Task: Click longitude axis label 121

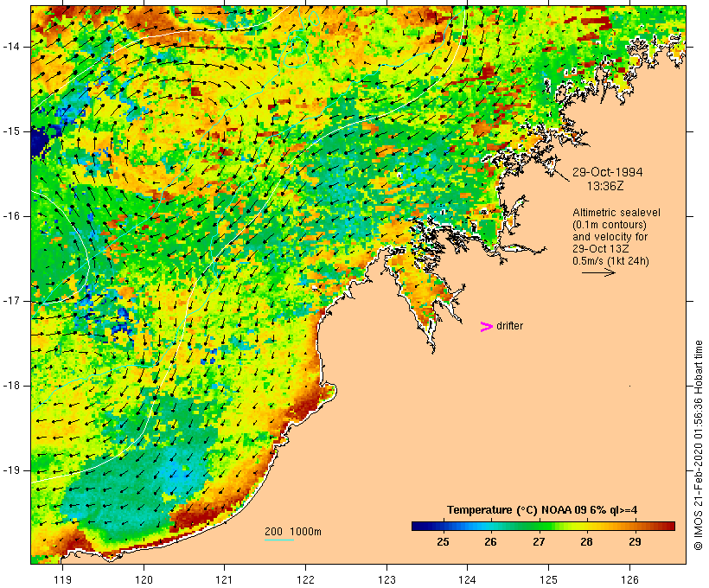Action: click(x=224, y=579)
